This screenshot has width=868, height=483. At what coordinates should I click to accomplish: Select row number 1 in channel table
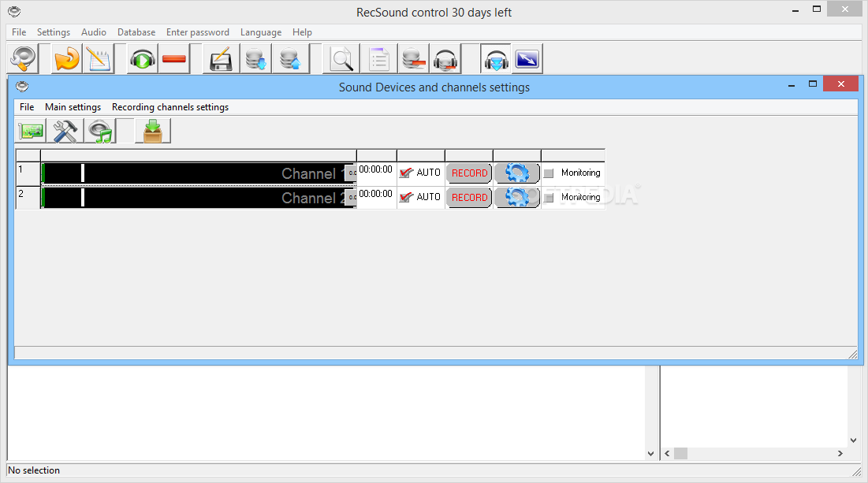28,173
